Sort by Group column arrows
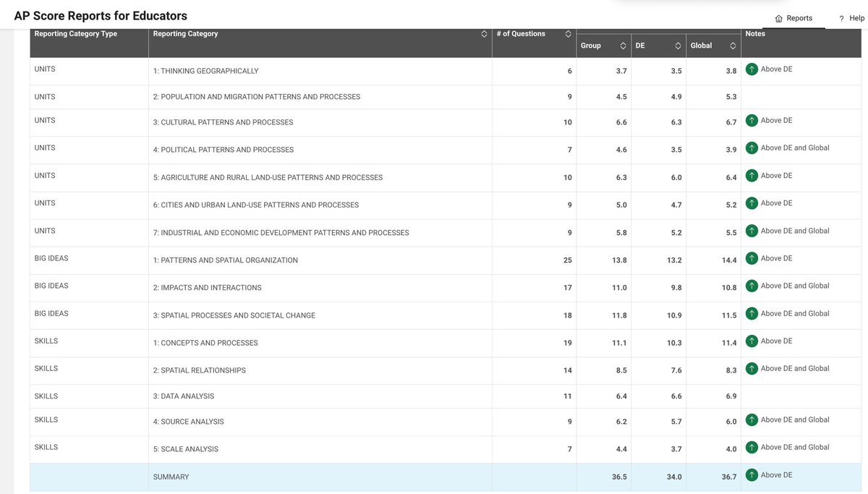The width and height of the screenshot is (868, 494). 623,46
